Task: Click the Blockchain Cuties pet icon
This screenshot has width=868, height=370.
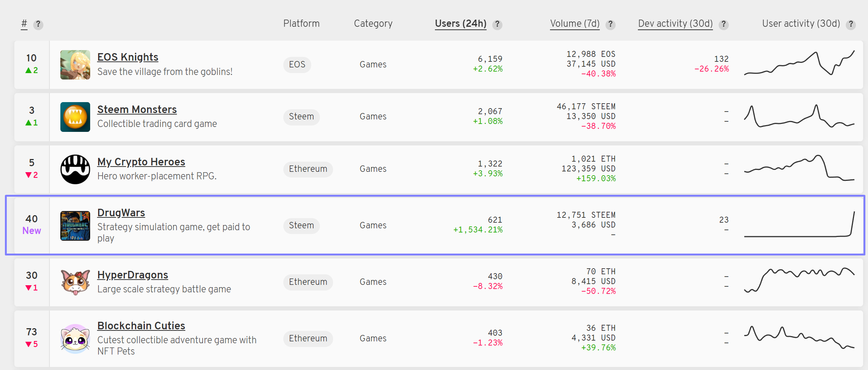Action: click(x=75, y=339)
